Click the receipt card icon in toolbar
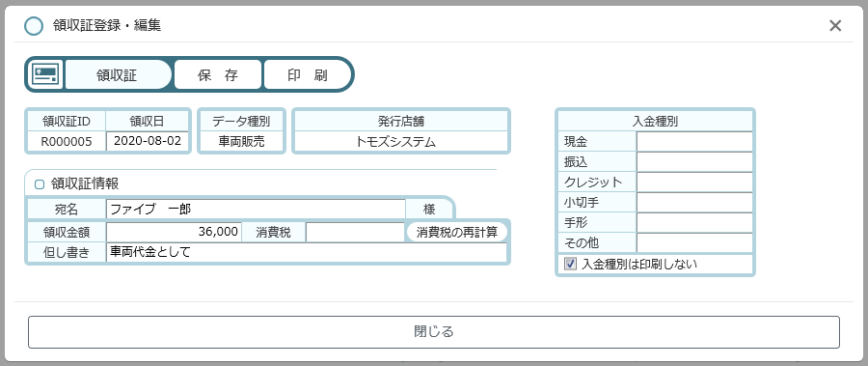The height and width of the screenshot is (366, 868). pos(45,74)
